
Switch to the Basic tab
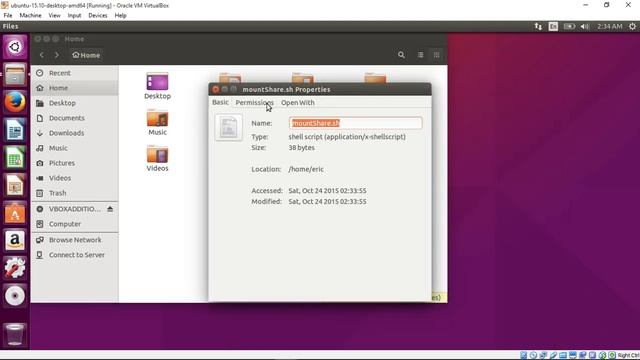coord(220,102)
